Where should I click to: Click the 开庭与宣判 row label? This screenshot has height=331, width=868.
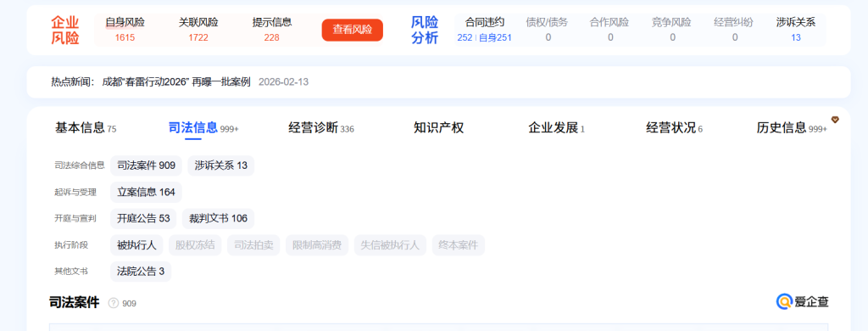[75, 218]
